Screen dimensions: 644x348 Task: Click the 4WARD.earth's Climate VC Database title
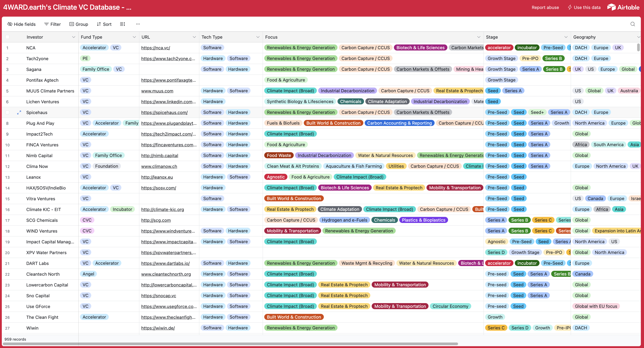click(67, 7)
